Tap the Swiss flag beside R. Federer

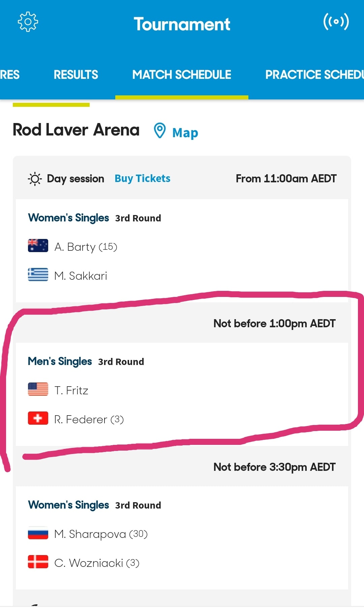coord(38,418)
